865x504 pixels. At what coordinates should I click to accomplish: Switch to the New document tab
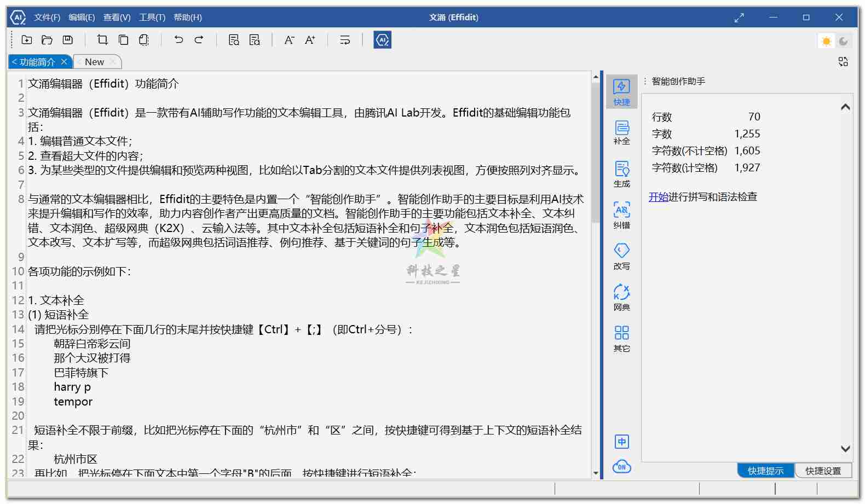click(x=95, y=62)
